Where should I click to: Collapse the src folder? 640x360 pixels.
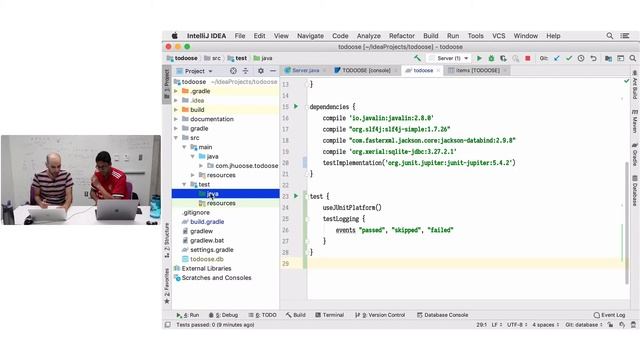176,138
